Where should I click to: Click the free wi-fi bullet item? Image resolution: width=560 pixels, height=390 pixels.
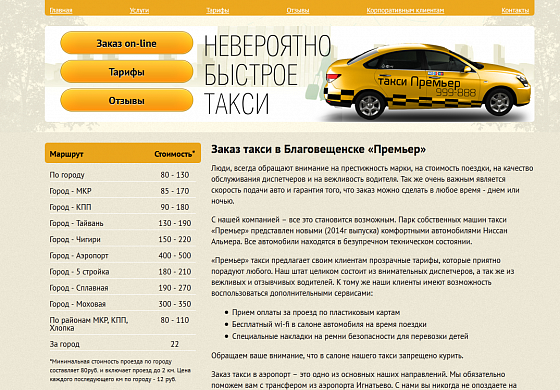[329, 324]
